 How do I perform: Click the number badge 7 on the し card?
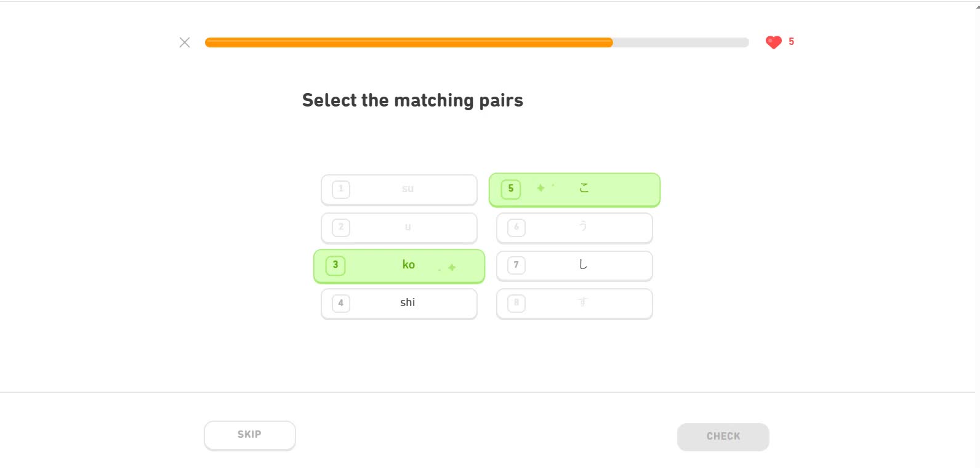515,265
